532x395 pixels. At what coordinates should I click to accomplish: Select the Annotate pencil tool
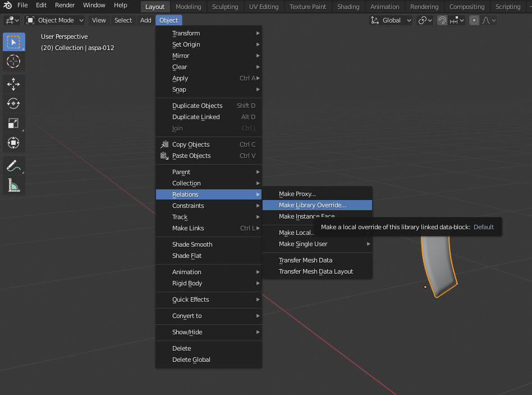[x=13, y=166]
